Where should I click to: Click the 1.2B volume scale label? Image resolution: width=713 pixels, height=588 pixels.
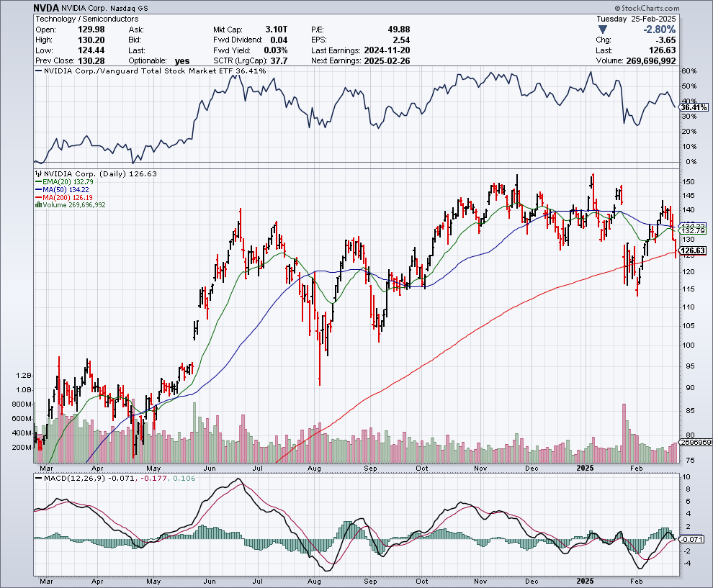click(x=24, y=376)
